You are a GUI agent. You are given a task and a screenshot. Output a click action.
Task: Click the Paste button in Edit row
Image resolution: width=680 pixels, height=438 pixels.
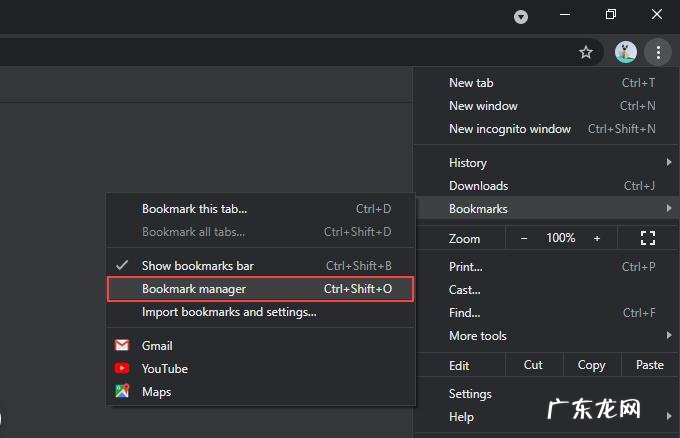coord(649,365)
